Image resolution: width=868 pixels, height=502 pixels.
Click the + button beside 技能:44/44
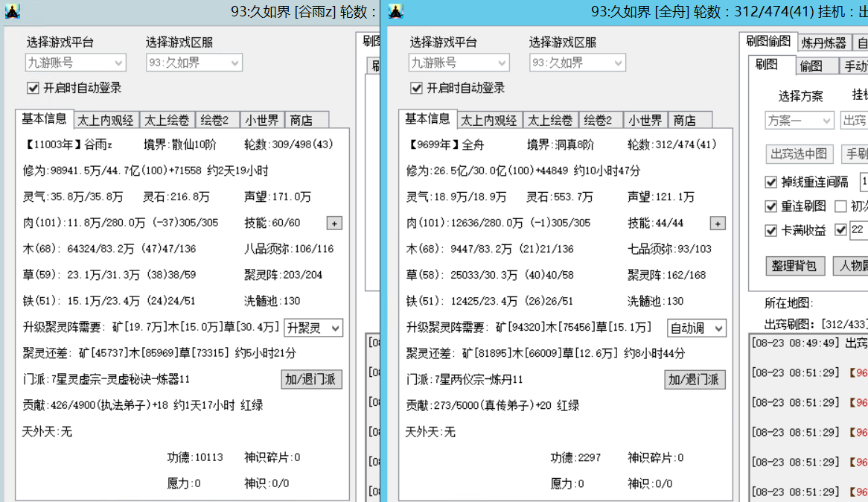(x=718, y=223)
